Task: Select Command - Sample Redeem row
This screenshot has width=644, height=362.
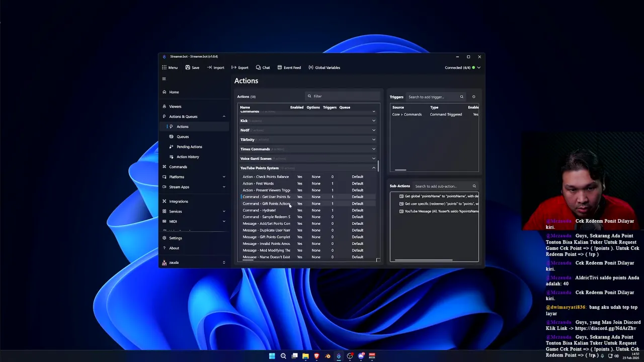Action: pyautogui.click(x=308, y=217)
